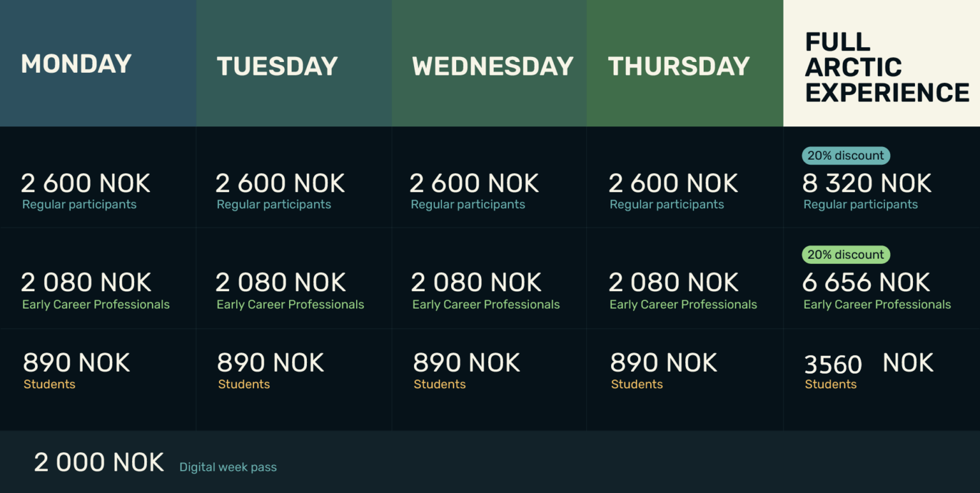The width and height of the screenshot is (980, 493).
Task: Choose Thursday's 2 600 NOK regular price
Action: tap(673, 184)
